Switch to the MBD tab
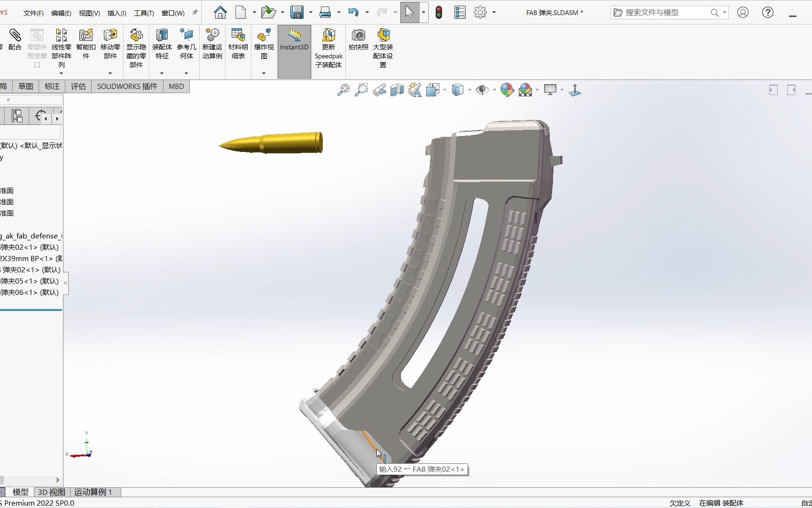Image resolution: width=812 pixels, height=508 pixels. tap(176, 87)
